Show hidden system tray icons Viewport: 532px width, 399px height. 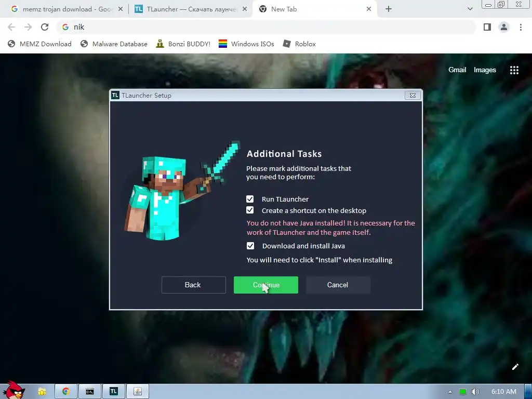click(450, 392)
